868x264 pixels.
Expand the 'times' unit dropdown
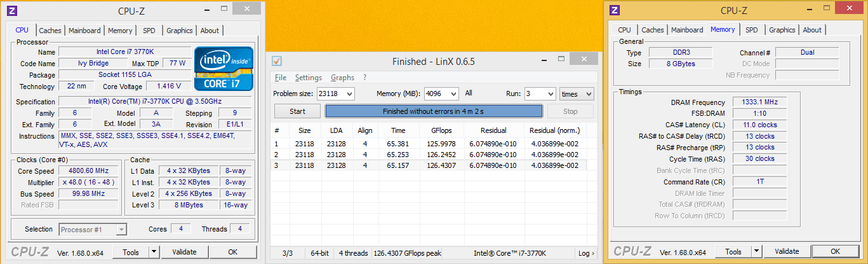(589, 94)
